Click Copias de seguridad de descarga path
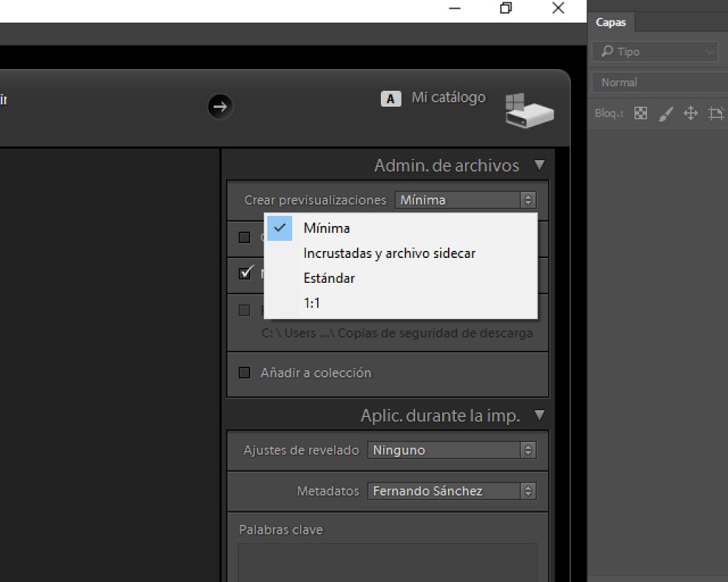 coord(397,333)
